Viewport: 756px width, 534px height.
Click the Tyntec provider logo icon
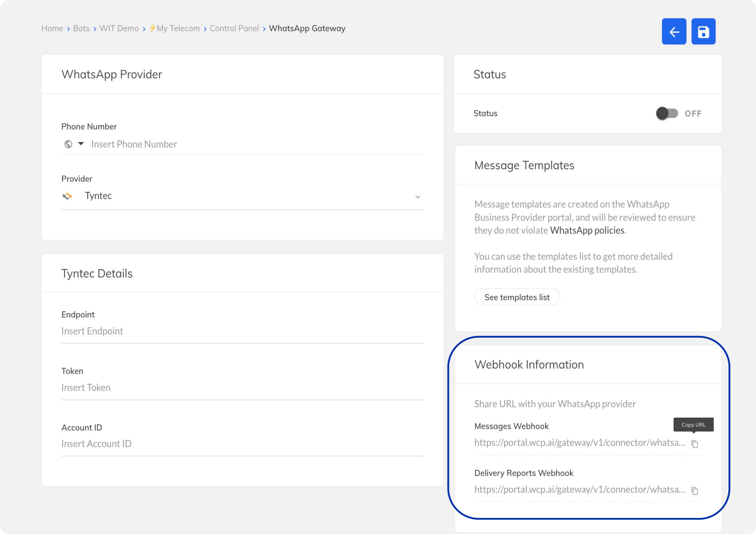(67, 196)
